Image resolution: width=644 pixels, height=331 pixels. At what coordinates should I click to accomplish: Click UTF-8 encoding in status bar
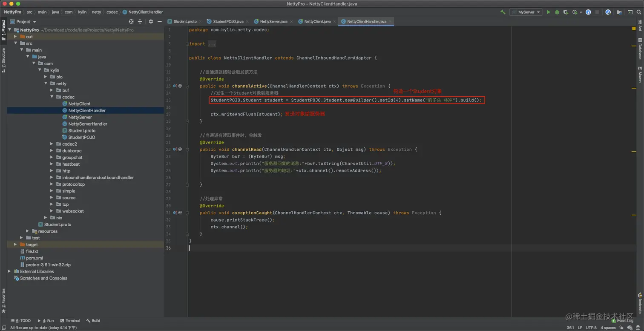coord(591,328)
